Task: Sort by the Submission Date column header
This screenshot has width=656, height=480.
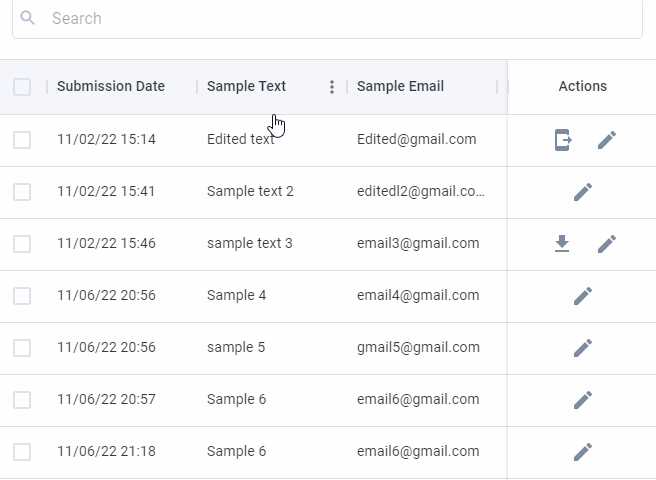Action: click(x=111, y=86)
